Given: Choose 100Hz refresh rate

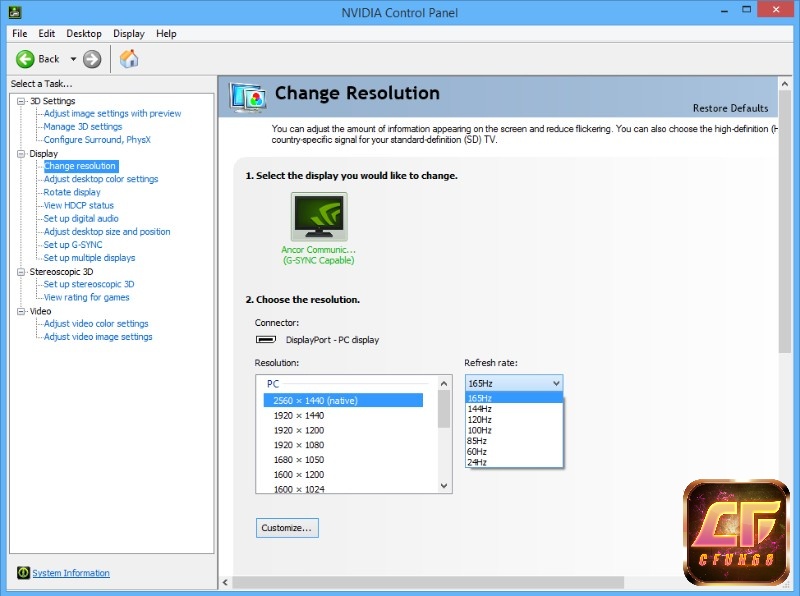Looking at the screenshot, I should [514, 430].
